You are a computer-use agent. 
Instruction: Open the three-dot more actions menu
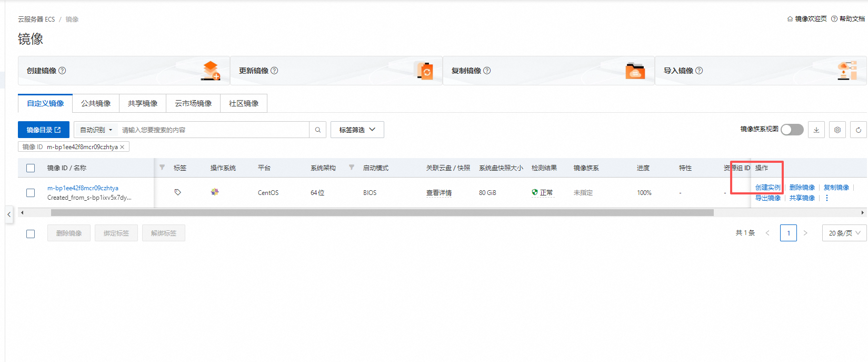[827, 198]
